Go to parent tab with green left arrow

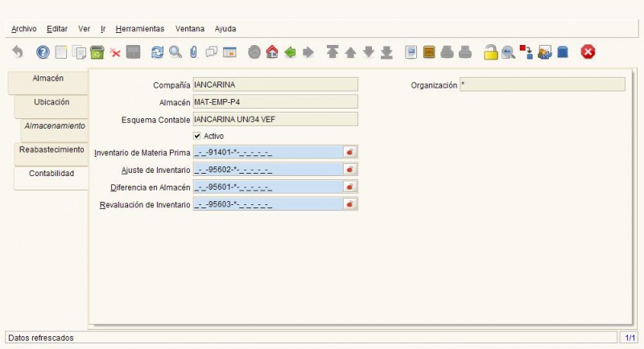tap(290, 52)
